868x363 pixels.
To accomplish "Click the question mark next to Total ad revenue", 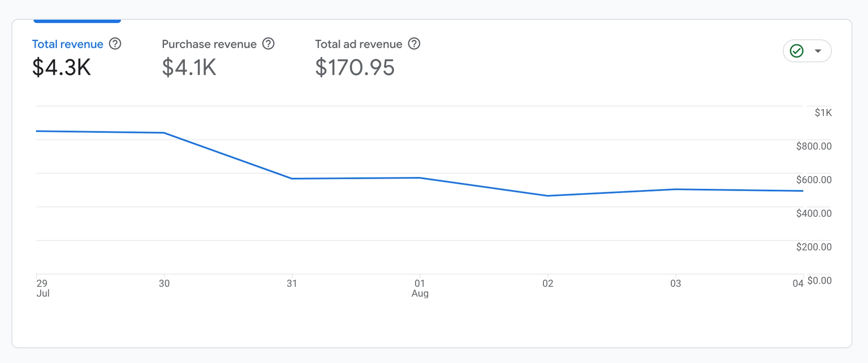I will coord(414,44).
